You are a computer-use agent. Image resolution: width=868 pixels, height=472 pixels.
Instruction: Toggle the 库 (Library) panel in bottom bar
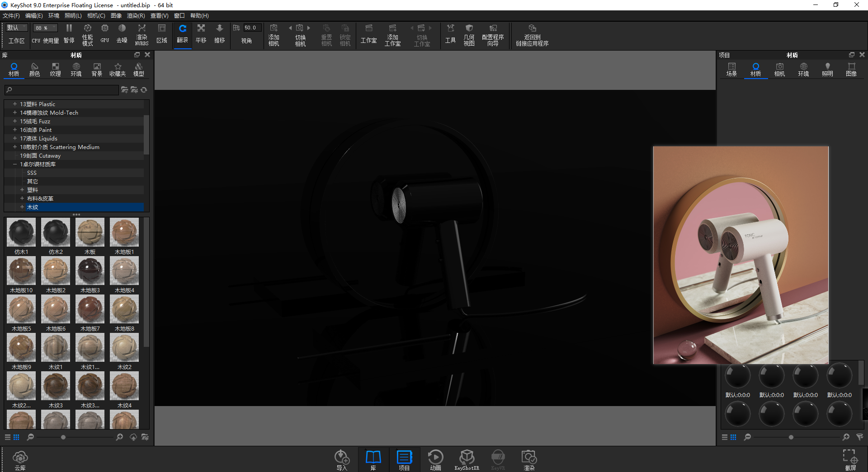pos(373,460)
